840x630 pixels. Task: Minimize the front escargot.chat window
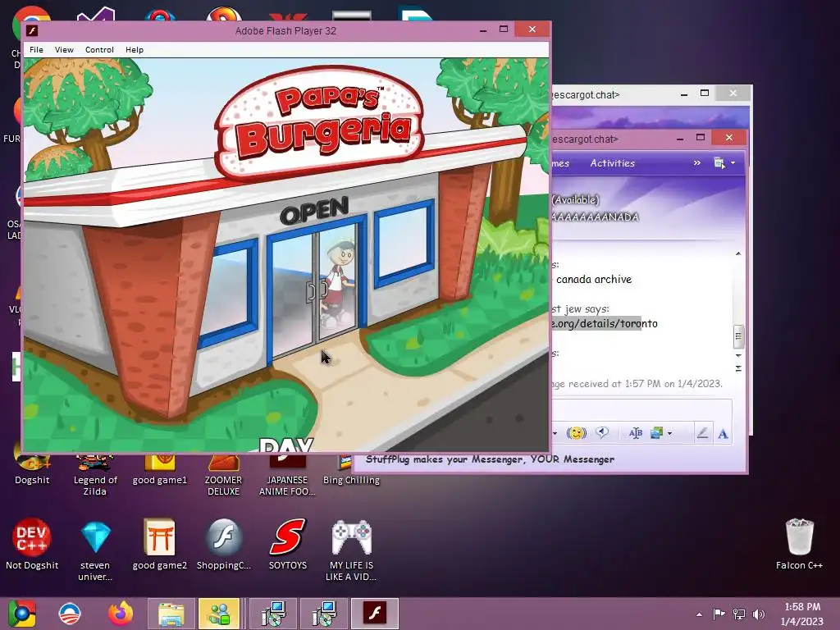[x=680, y=138]
